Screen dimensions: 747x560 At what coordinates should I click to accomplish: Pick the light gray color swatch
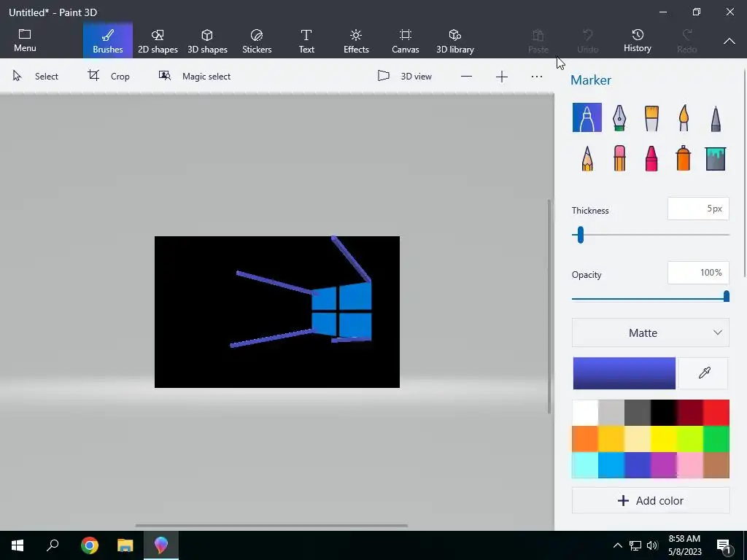click(x=611, y=413)
